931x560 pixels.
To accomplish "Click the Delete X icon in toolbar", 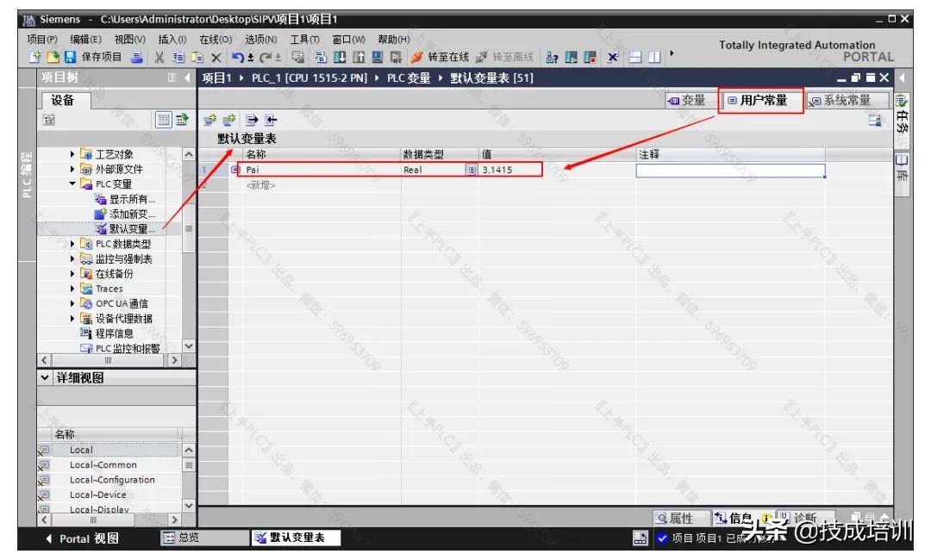I will pyautogui.click(x=216, y=58).
